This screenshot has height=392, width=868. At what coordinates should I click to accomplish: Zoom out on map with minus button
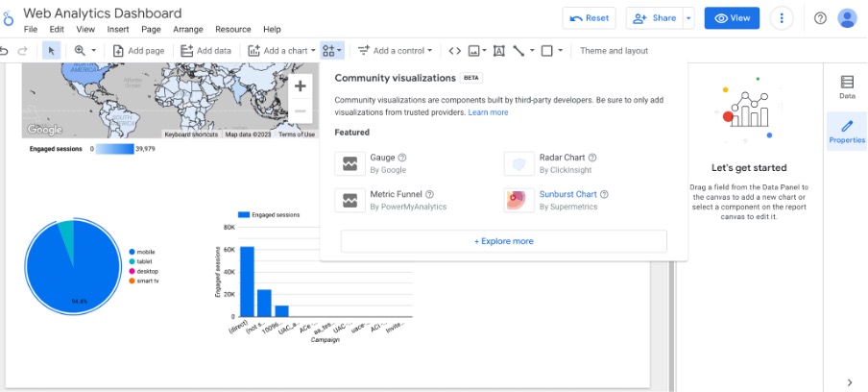[x=300, y=110]
